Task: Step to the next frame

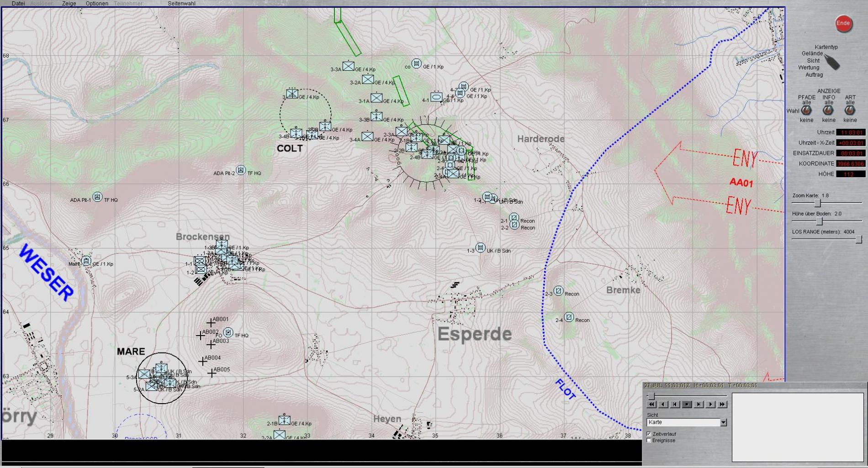Action: tap(699, 404)
